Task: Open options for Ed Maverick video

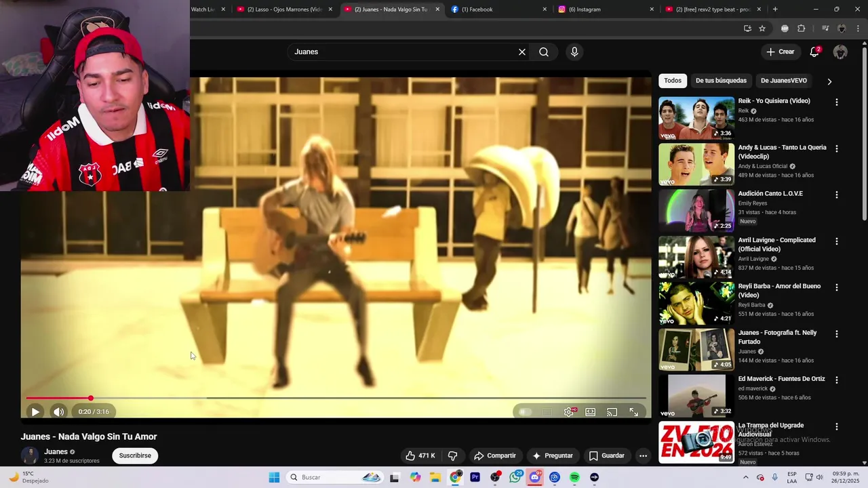Action: tap(836, 380)
